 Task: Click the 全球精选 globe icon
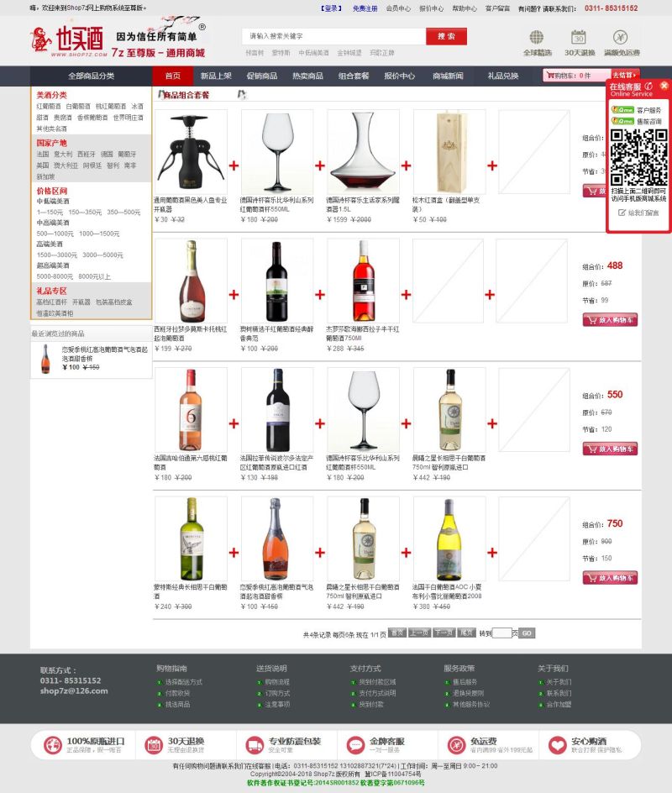[x=537, y=38]
